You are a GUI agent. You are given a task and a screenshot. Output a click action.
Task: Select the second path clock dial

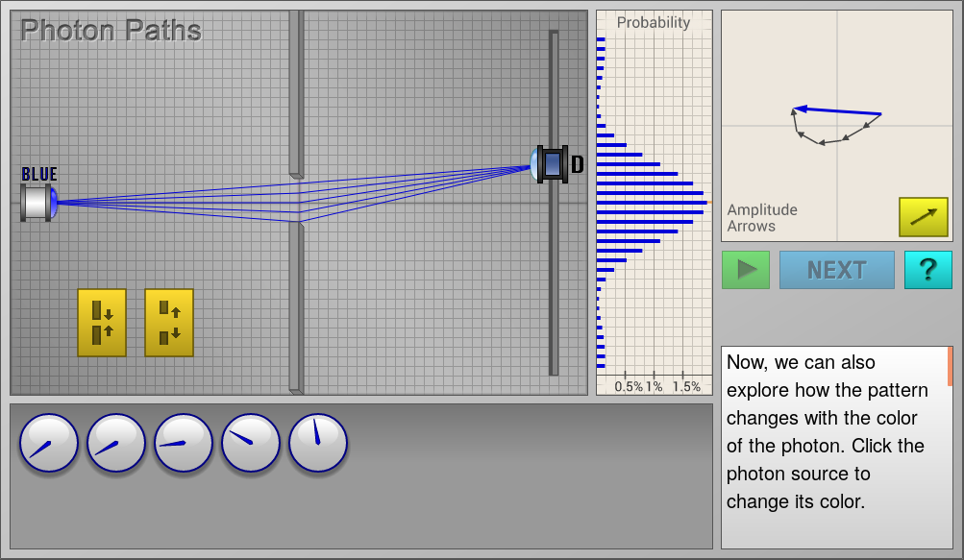pyautogui.click(x=116, y=443)
